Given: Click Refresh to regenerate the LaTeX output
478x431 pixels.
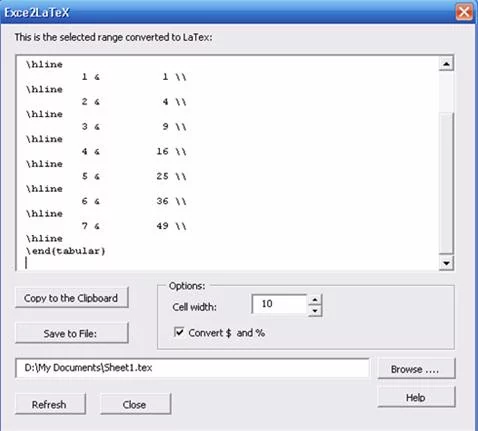Looking at the screenshot, I should pos(50,404).
